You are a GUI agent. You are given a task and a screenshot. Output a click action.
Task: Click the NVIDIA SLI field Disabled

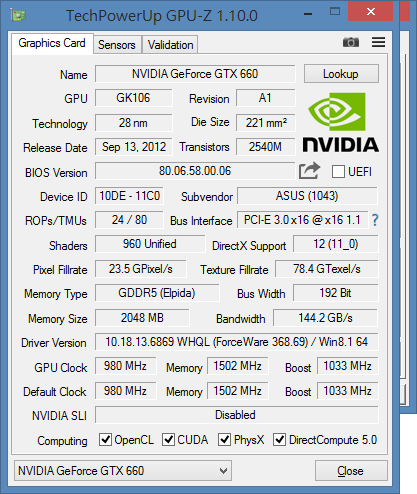(x=237, y=415)
